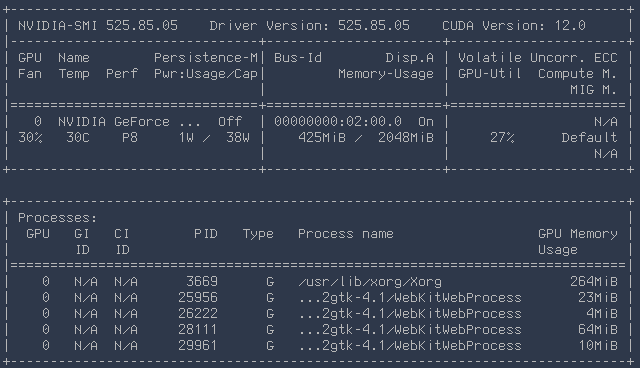
Task: Click PID 28111
Action: (x=198, y=330)
